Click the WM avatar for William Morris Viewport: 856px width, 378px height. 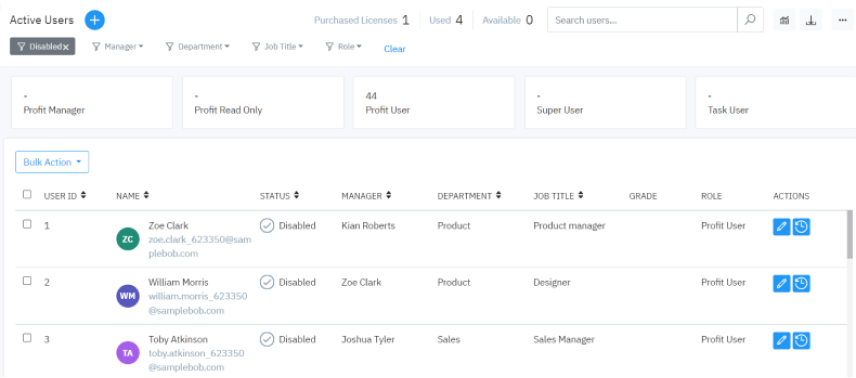(x=128, y=296)
